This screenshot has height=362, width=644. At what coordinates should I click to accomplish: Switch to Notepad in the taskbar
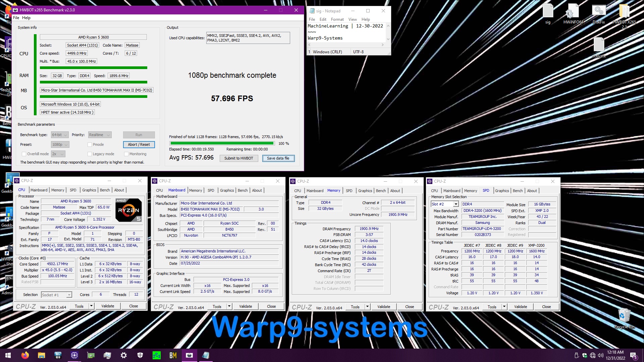pyautogui.click(x=206, y=355)
